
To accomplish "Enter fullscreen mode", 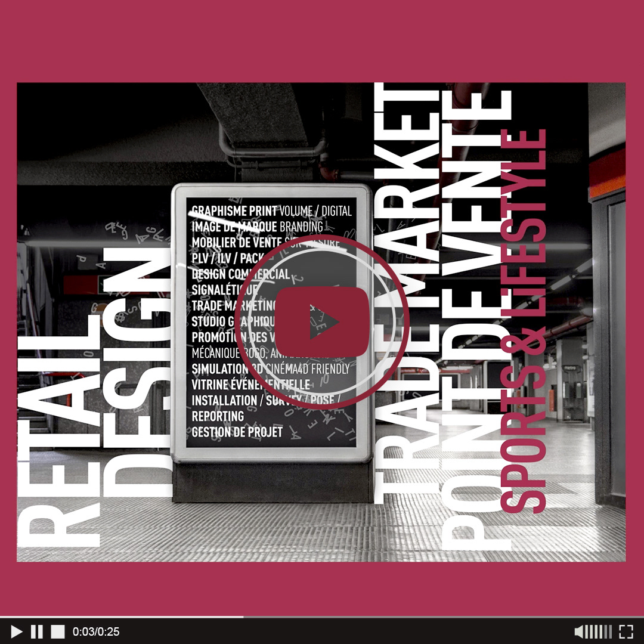I will pyautogui.click(x=626, y=631).
